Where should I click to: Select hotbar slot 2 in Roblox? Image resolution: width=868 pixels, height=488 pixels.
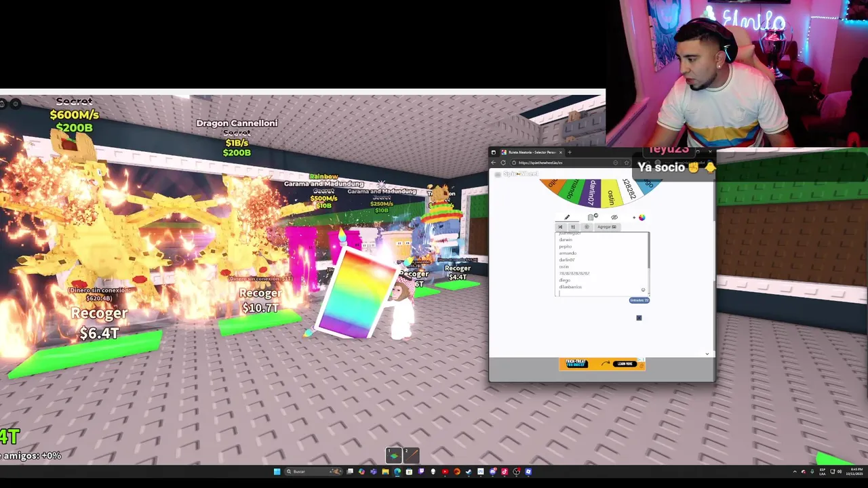point(411,455)
